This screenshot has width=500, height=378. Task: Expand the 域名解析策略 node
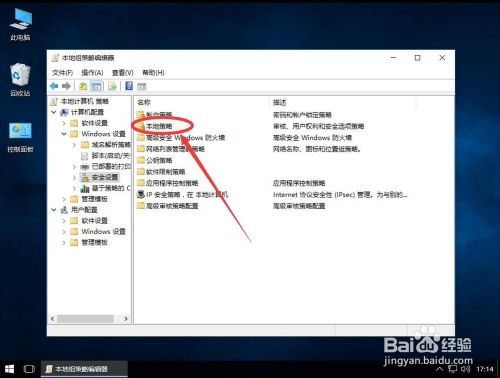tap(74, 145)
